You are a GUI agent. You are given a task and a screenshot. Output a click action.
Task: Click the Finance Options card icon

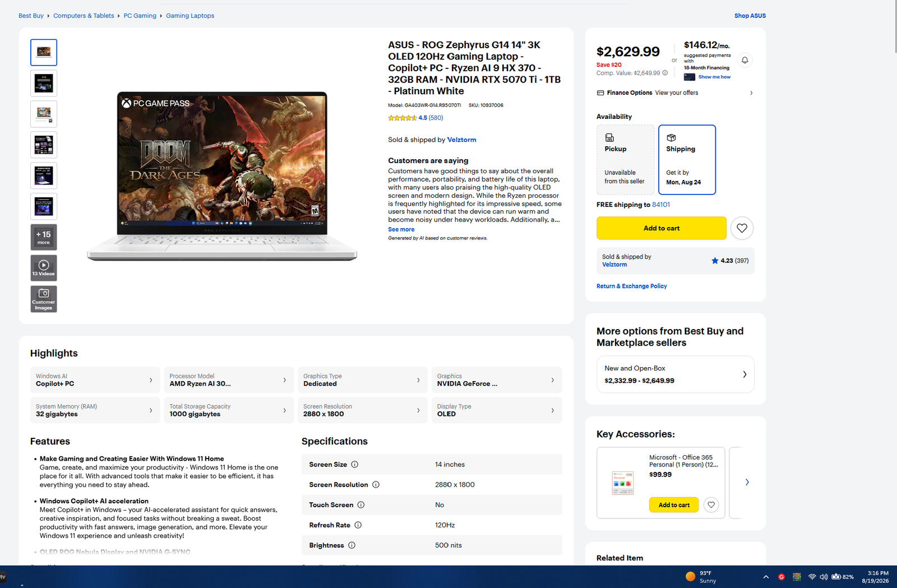(x=600, y=93)
